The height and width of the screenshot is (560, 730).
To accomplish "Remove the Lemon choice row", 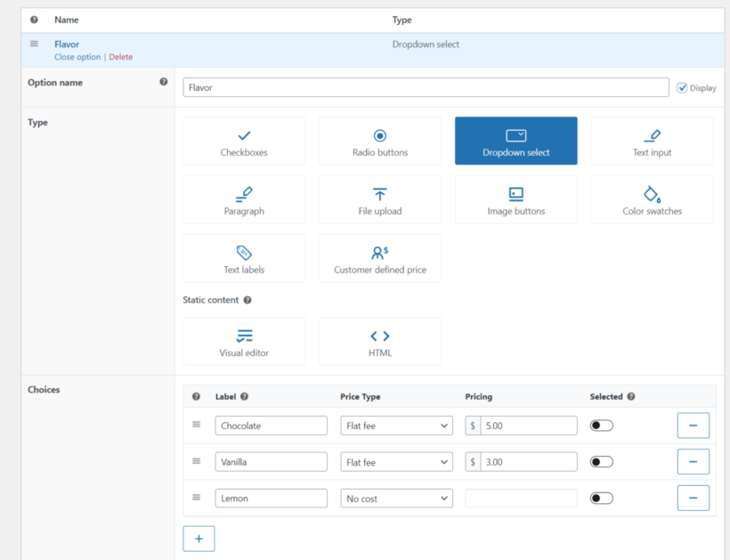I will click(x=693, y=498).
